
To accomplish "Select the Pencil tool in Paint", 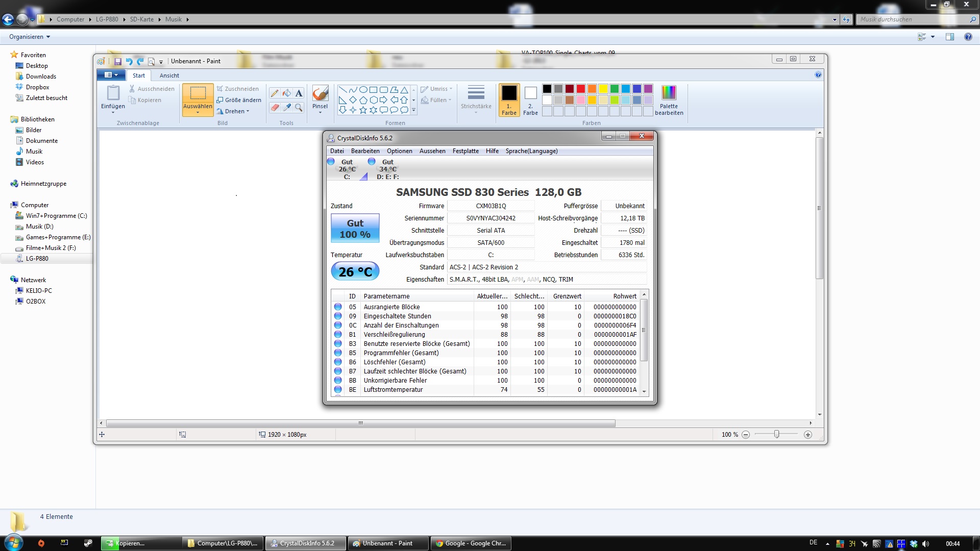I will click(275, 93).
